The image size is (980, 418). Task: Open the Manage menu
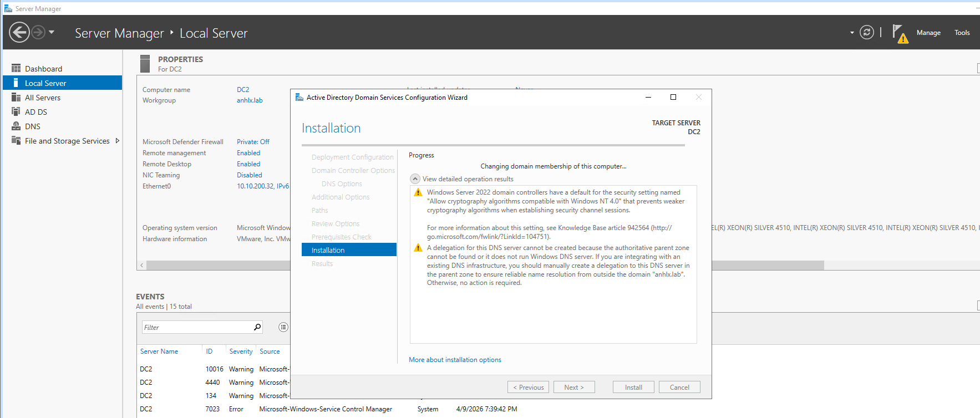click(x=928, y=33)
